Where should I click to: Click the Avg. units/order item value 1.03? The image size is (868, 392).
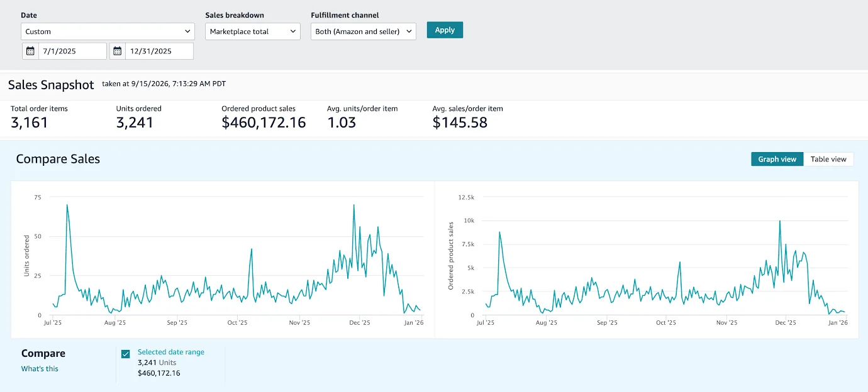[342, 122]
